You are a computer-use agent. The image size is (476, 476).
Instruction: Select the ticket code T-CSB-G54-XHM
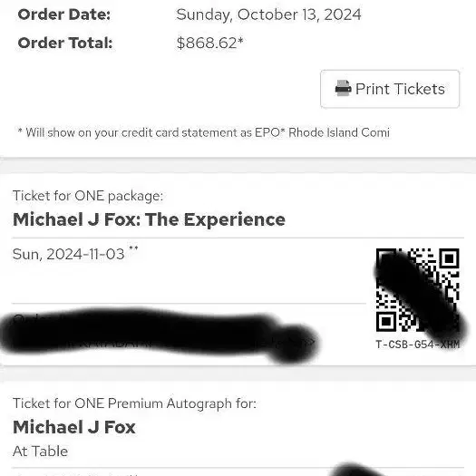pos(418,345)
